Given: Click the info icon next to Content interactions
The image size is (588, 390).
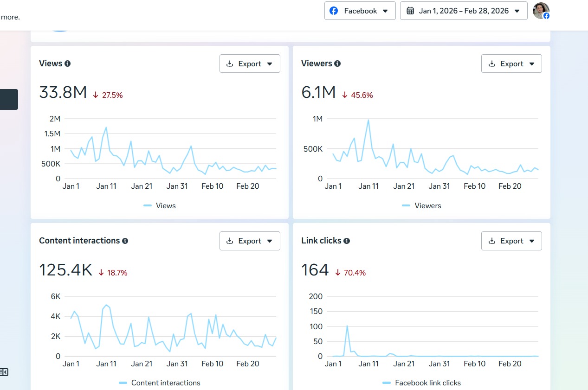Looking at the screenshot, I should 125,241.
